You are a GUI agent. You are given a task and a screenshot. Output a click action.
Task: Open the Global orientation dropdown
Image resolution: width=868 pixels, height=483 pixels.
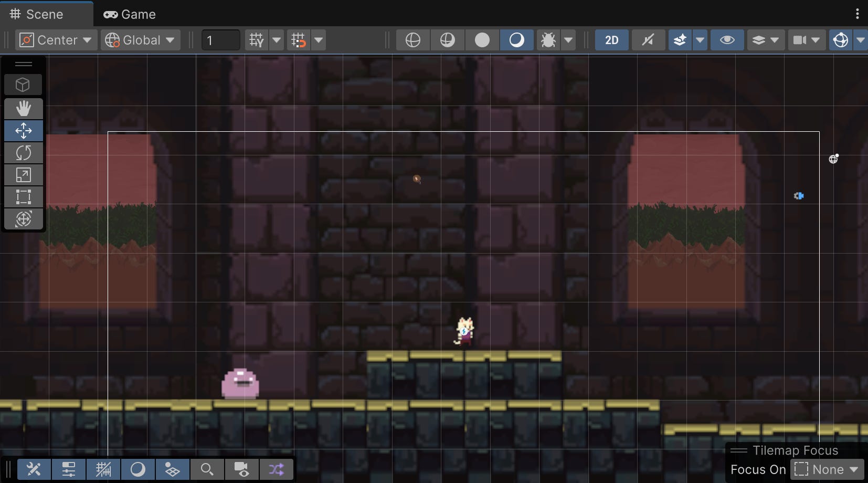click(140, 40)
